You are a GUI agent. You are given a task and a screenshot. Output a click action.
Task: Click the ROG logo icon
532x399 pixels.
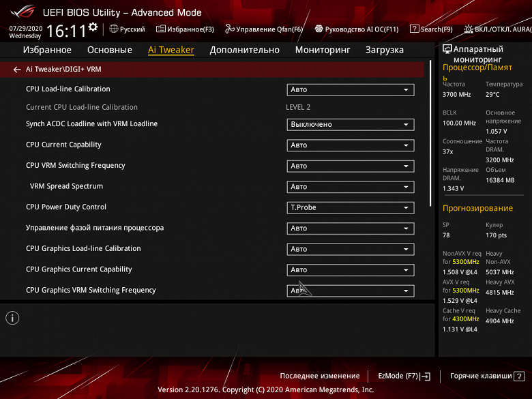(x=23, y=12)
